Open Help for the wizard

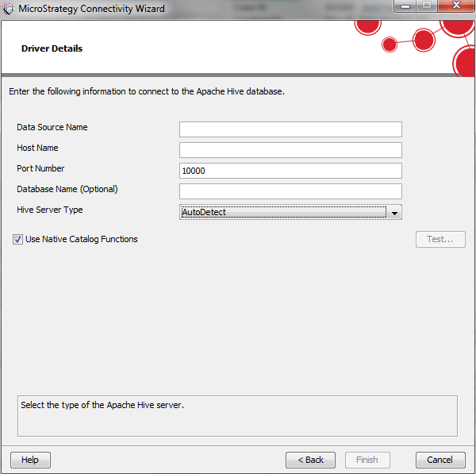point(30,460)
